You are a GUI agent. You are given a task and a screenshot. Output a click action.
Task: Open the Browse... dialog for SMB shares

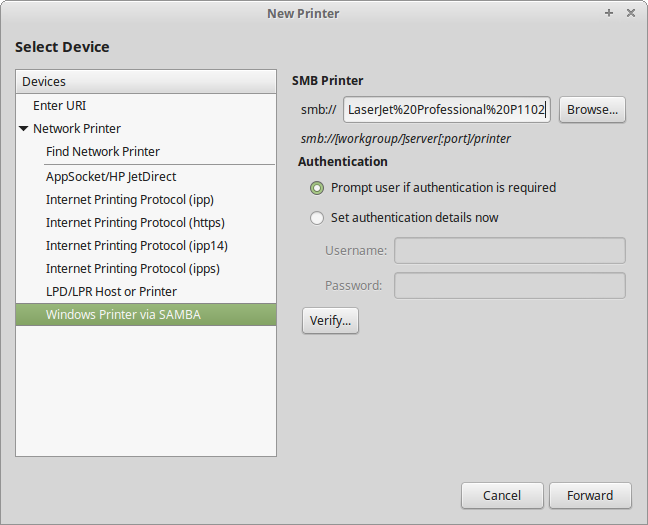pyautogui.click(x=592, y=109)
